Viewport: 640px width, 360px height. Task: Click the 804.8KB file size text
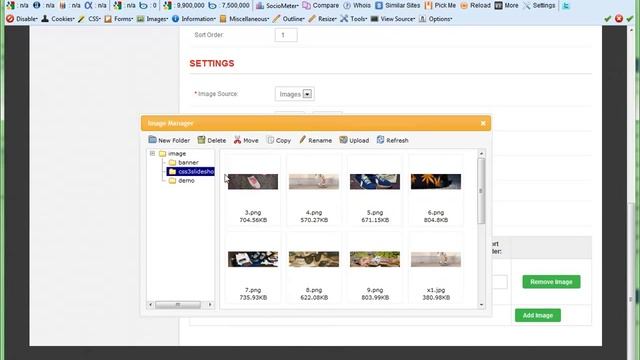click(x=436, y=220)
